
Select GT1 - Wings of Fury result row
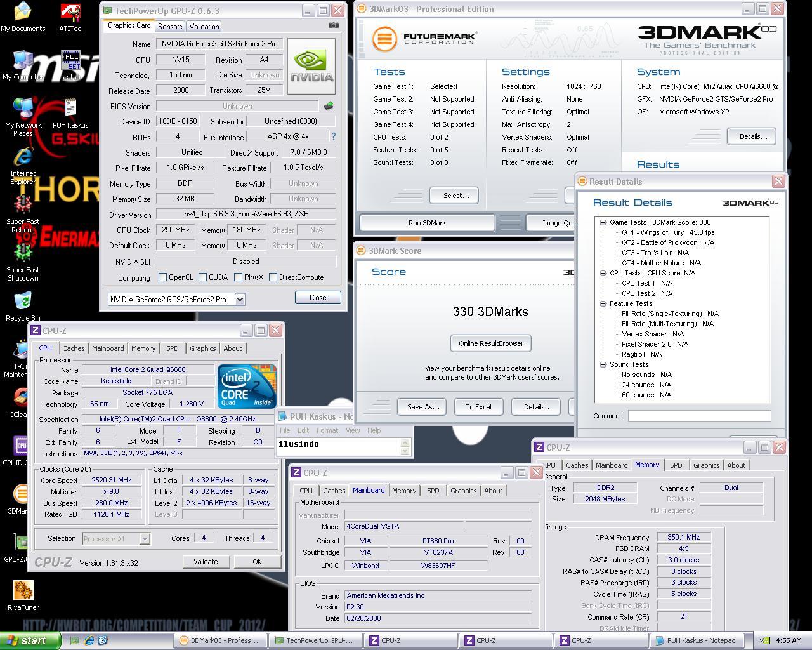[x=669, y=232]
